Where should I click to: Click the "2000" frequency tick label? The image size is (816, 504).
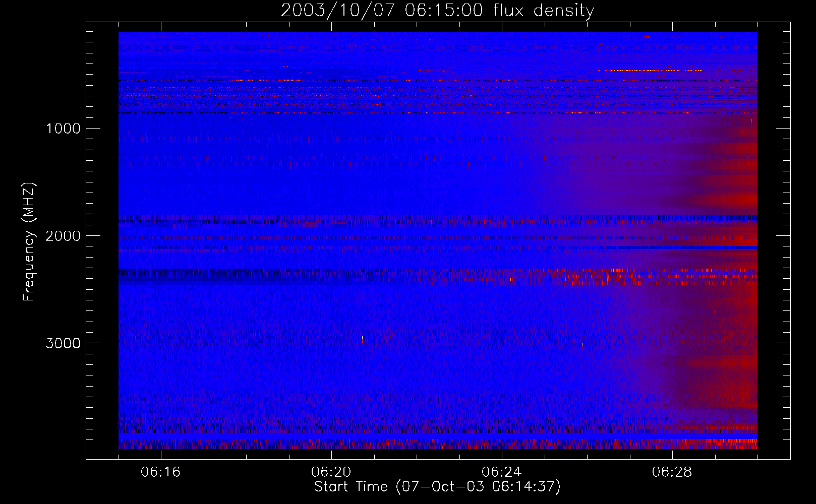click(63, 236)
